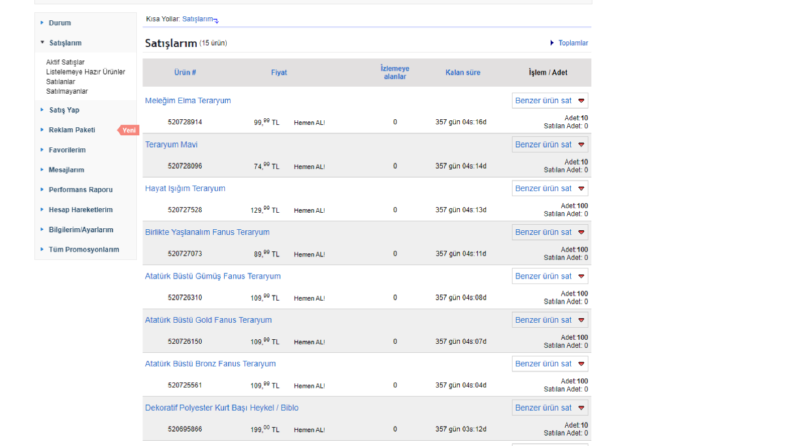Open the Durum sidebar section

pyautogui.click(x=60, y=23)
